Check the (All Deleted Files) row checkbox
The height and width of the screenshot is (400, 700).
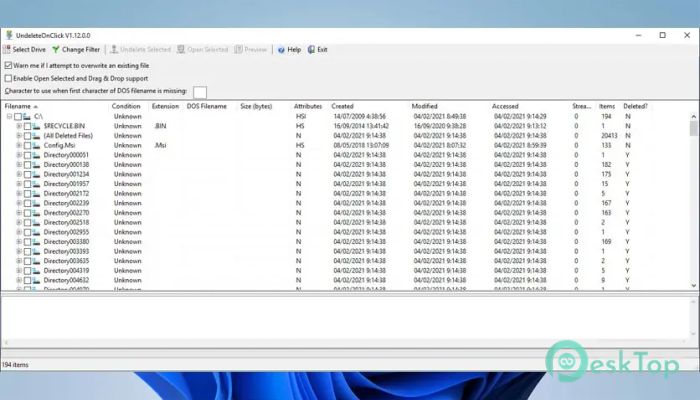click(27, 136)
